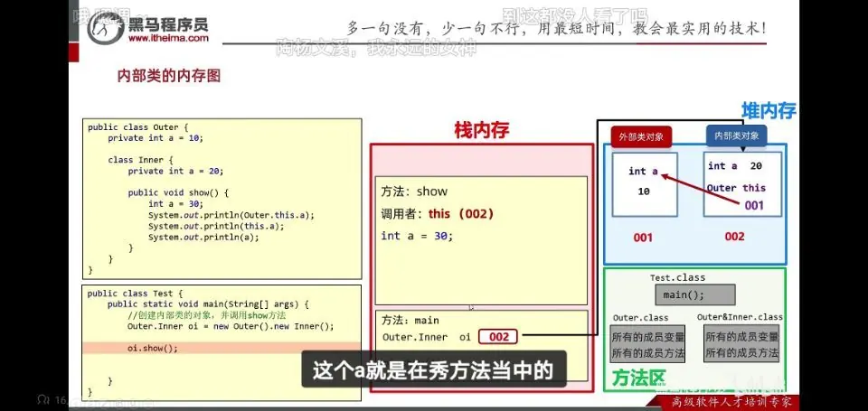Click the '调用者: this (002)' text
The height and width of the screenshot is (411, 868).
[437, 213]
